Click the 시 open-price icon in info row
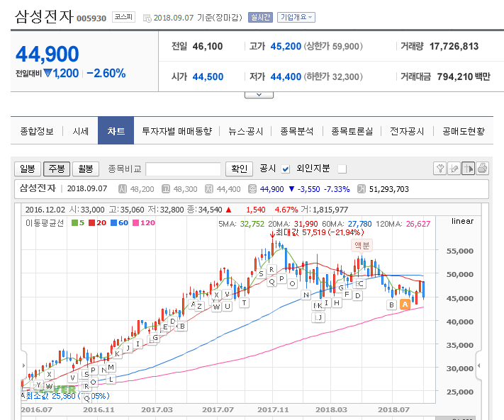The height and width of the screenshot is (420, 504). click(122, 189)
